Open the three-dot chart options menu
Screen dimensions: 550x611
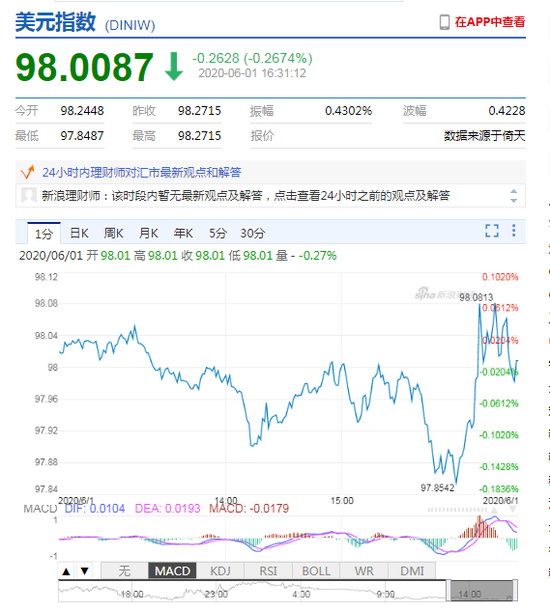coord(514,231)
